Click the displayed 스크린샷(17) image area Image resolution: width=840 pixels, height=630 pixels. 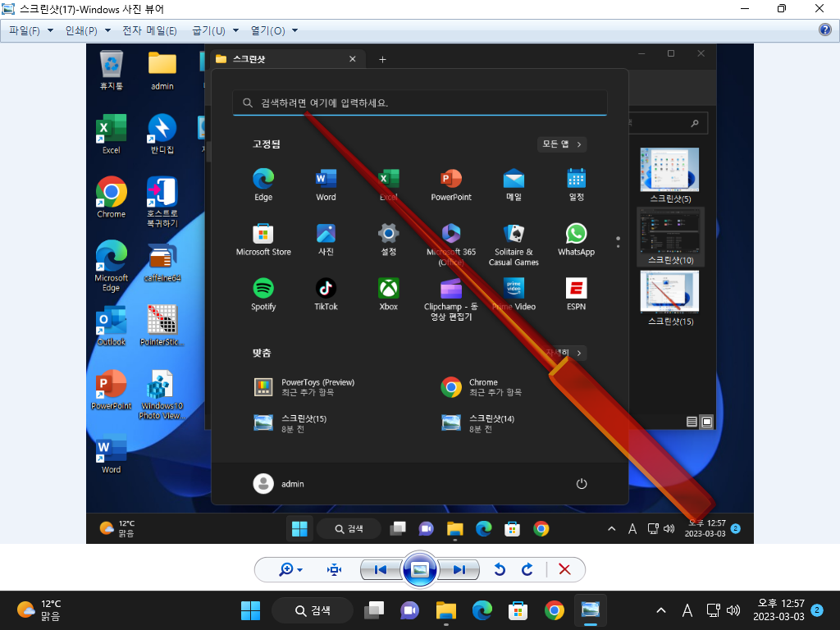420,294
